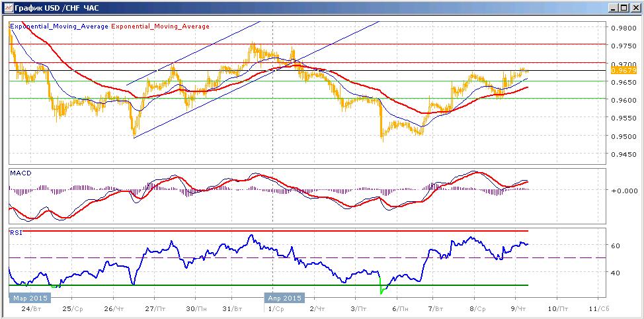This screenshot has height=319, width=644.
Task: Click the MACD indicator panel label
Action: click(x=18, y=173)
